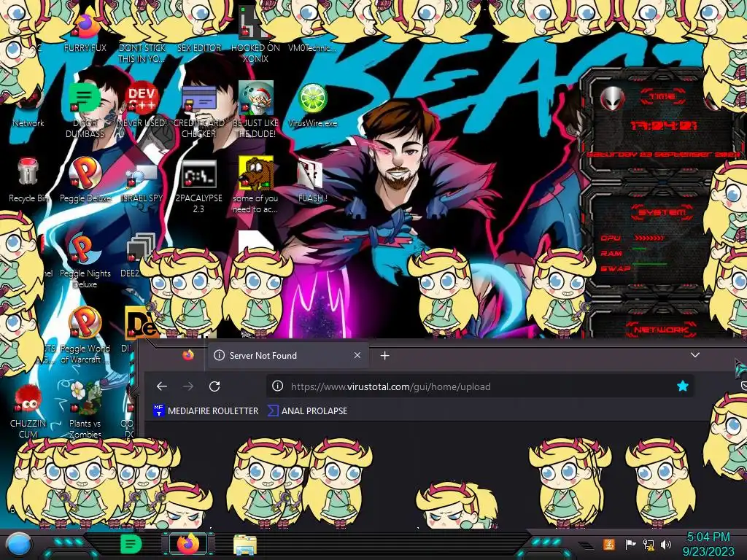The image size is (747, 560).
Task: Open the volume speaker tray icon
Action: [666, 544]
